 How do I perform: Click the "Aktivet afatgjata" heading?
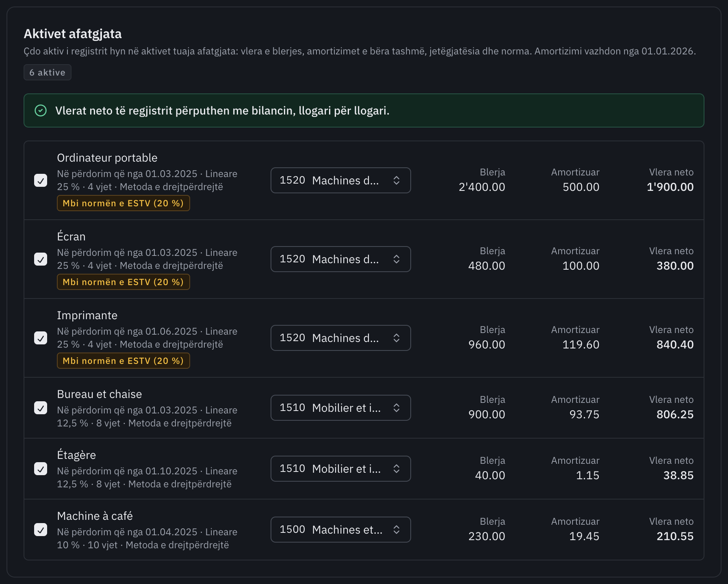pos(73,34)
